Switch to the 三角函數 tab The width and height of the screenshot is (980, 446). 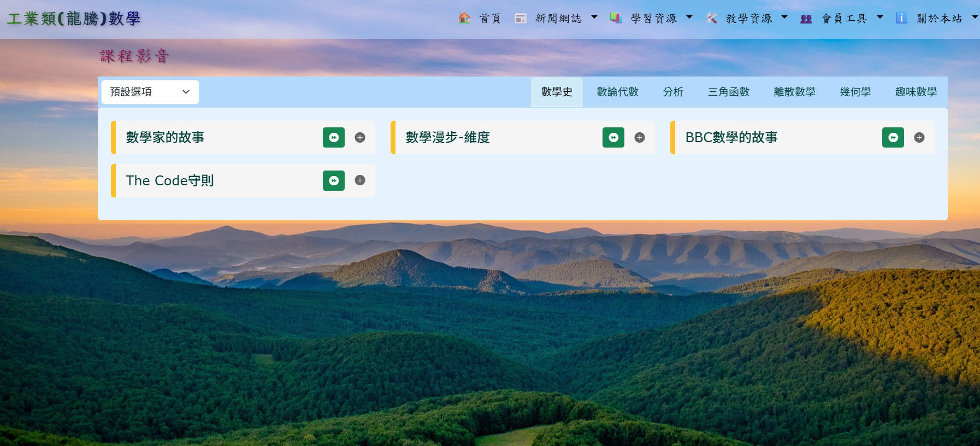pos(728,92)
